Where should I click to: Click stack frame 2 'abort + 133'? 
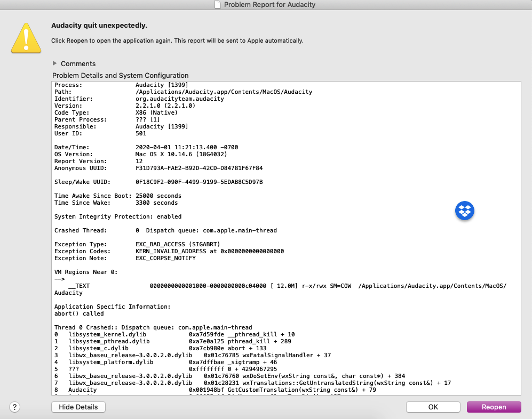click(161, 348)
